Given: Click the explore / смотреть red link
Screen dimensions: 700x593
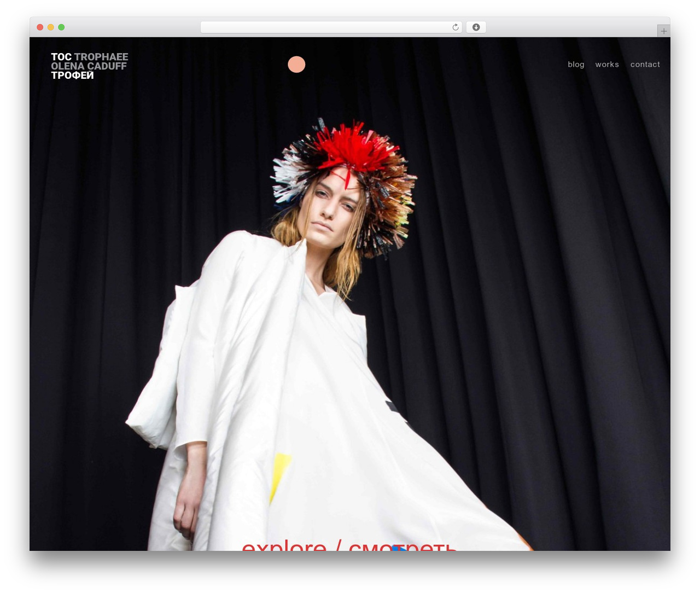Looking at the screenshot, I should tap(349, 545).
